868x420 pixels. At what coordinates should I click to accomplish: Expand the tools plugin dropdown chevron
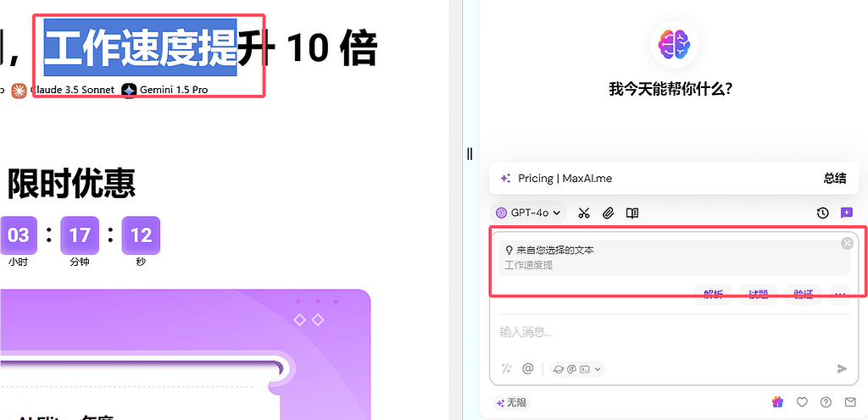[598, 369]
